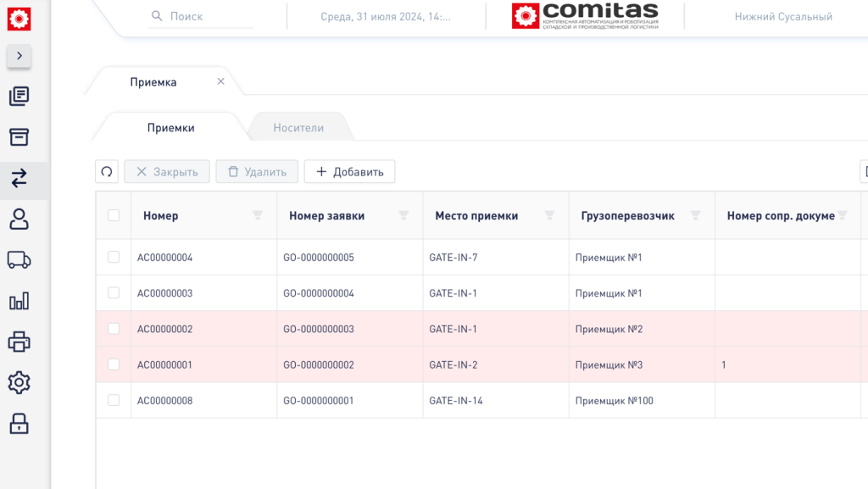The image size is (868, 489).
Task: Open the user profile sidebar icon
Action: [x=19, y=219]
